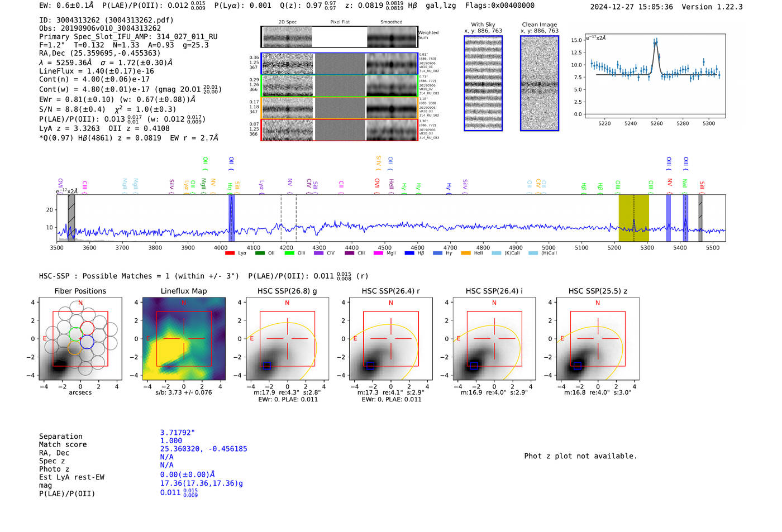Click the (K)CaII legend swatch
782x532 pixels.
pyautogui.click(x=497, y=253)
